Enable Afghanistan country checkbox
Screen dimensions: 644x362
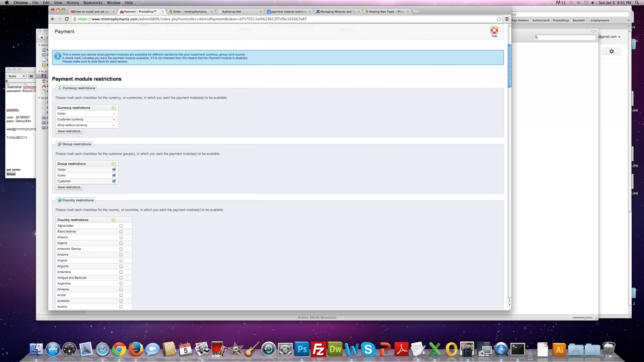(x=121, y=226)
